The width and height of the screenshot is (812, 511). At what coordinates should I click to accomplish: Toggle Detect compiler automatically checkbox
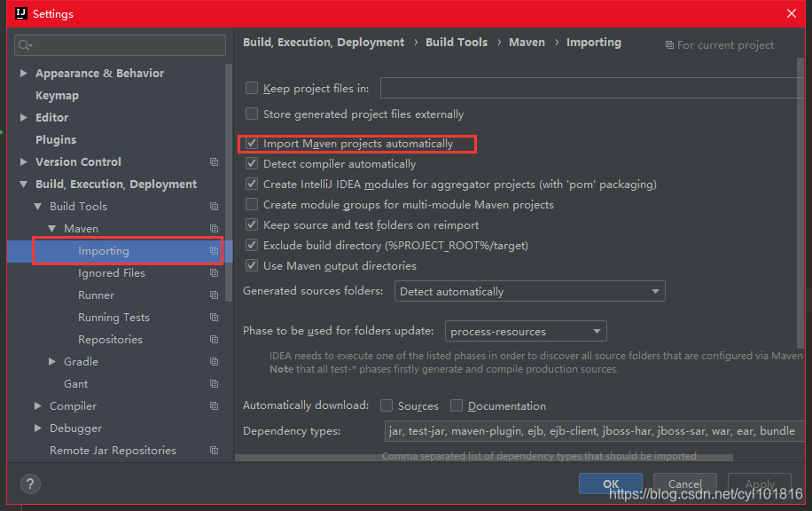pos(252,164)
